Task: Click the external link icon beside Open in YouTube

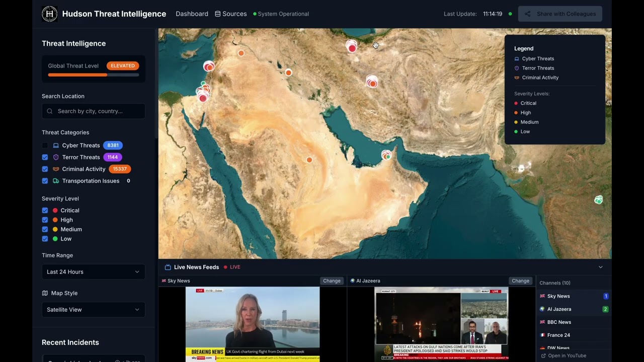Action: (x=543, y=355)
